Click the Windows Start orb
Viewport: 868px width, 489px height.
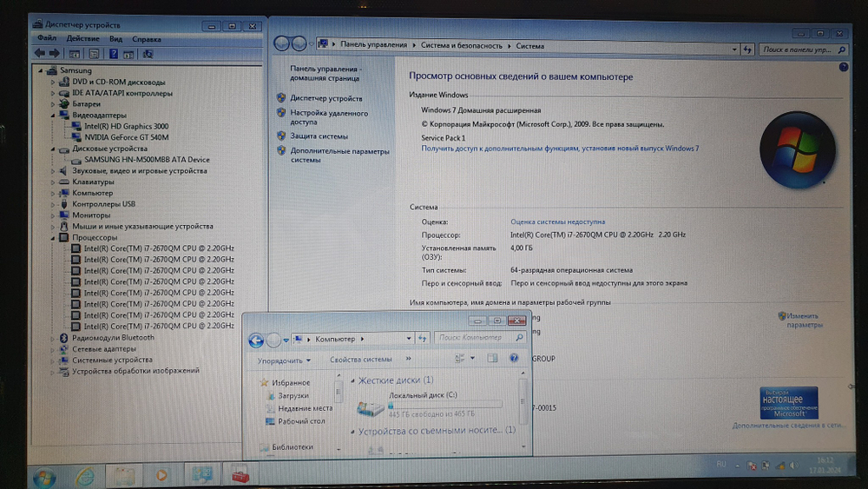coord(43,476)
